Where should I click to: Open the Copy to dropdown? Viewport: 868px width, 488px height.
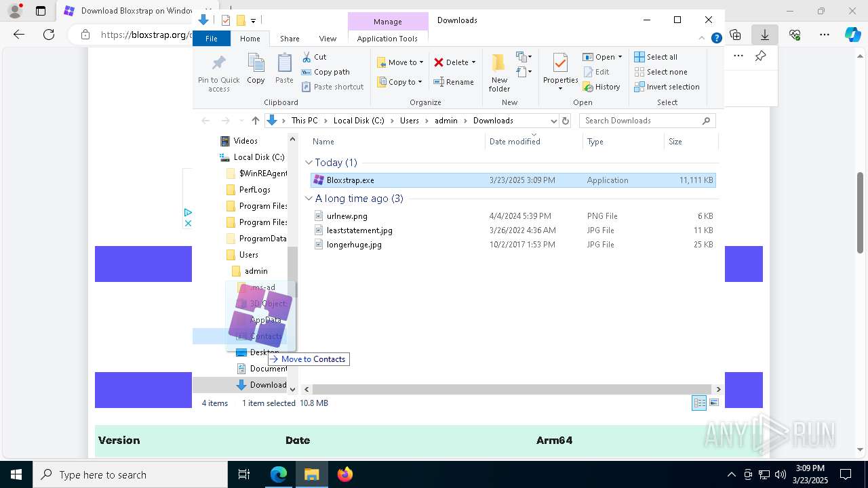pos(399,82)
